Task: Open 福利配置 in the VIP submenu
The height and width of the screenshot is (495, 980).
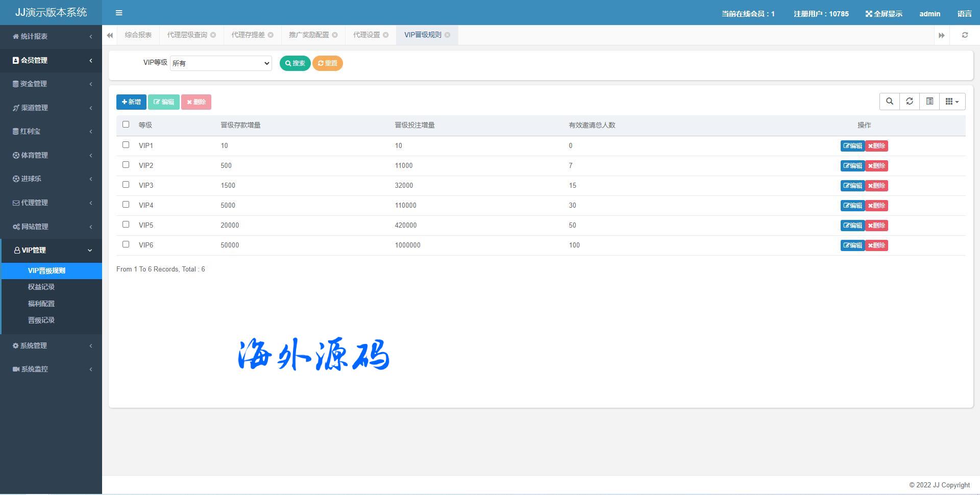Action: [41, 304]
